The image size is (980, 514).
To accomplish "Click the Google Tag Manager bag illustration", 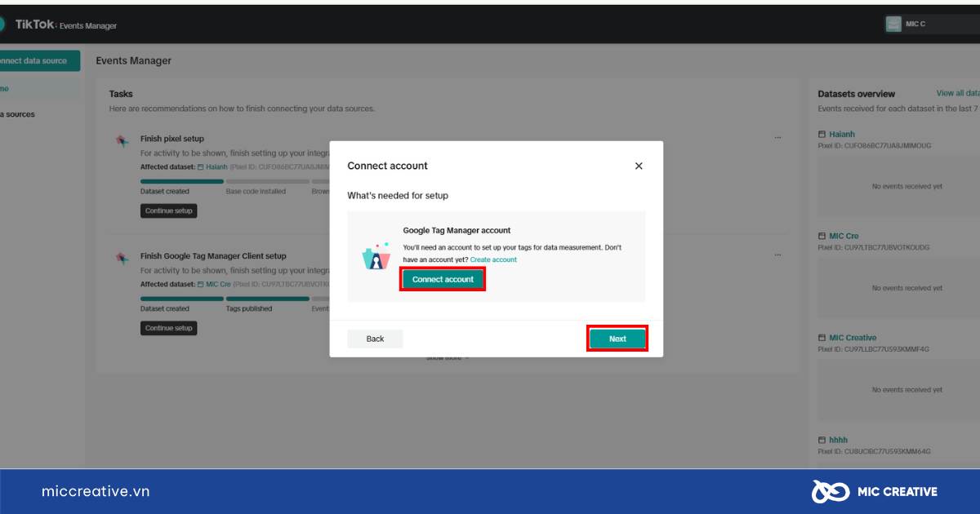I will coord(376,257).
